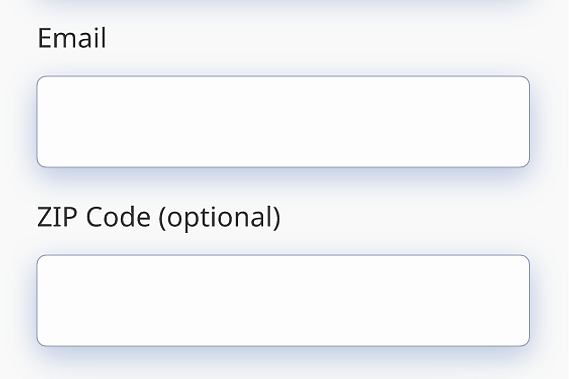Focus the Email input field
Viewport: 569px width, 379px height.
tap(283, 122)
